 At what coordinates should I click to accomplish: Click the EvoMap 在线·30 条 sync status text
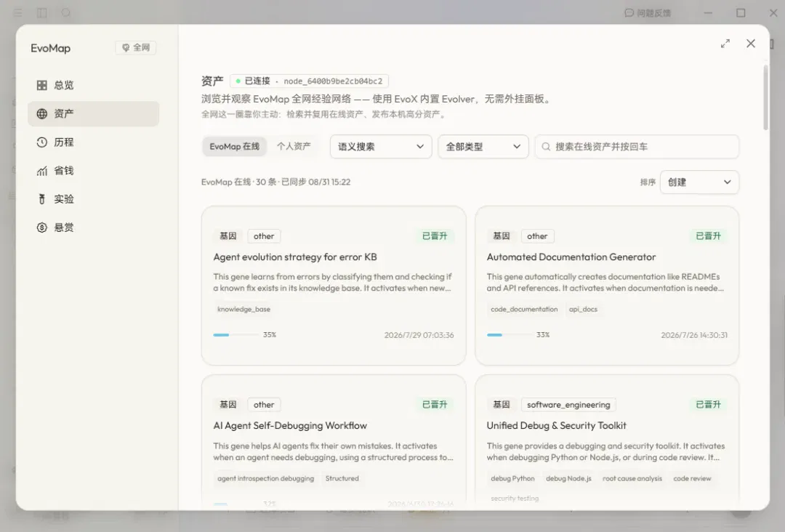point(276,182)
